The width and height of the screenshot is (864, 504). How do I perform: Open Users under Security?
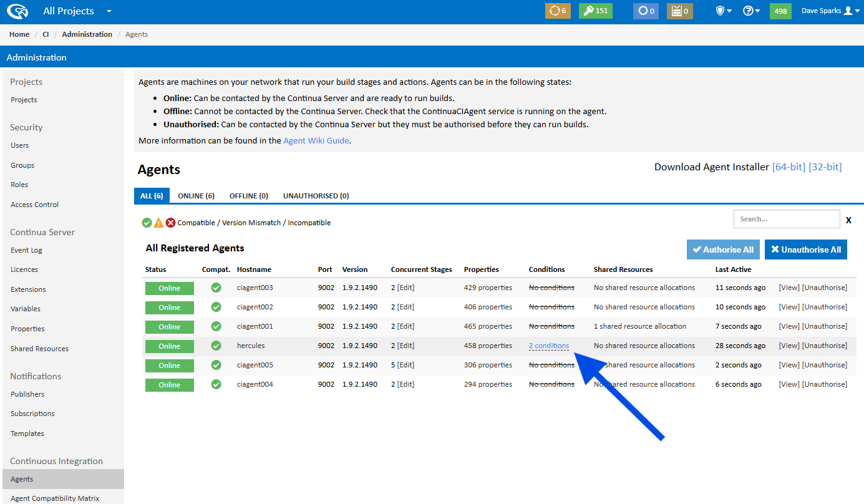20,145
